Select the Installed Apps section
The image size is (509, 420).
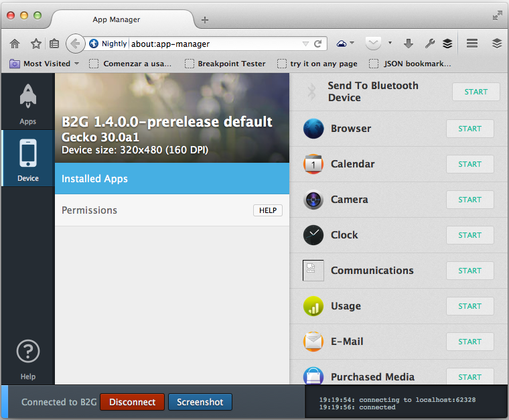172,178
